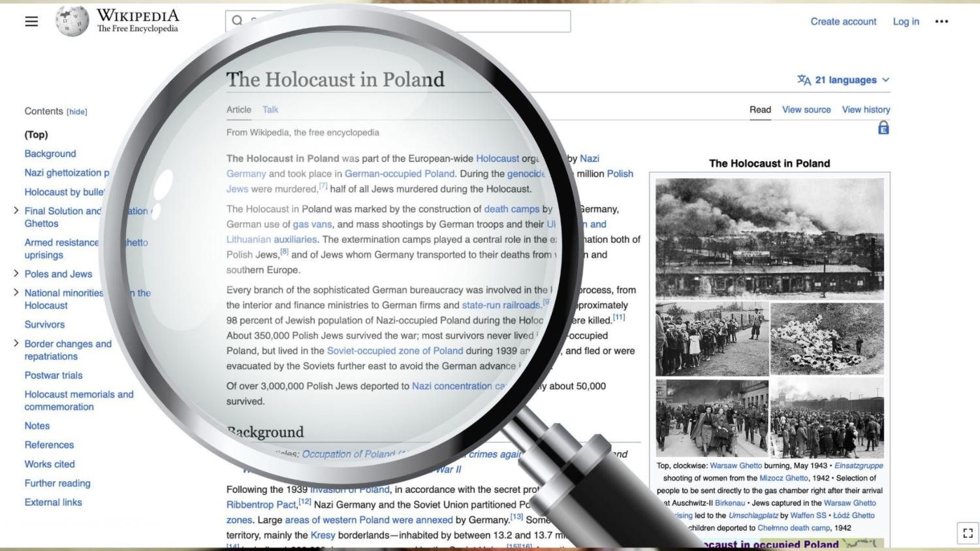This screenshot has width=980, height=551.
Task: Follow the Umschlagplatz caption link
Action: click(753, 515)
